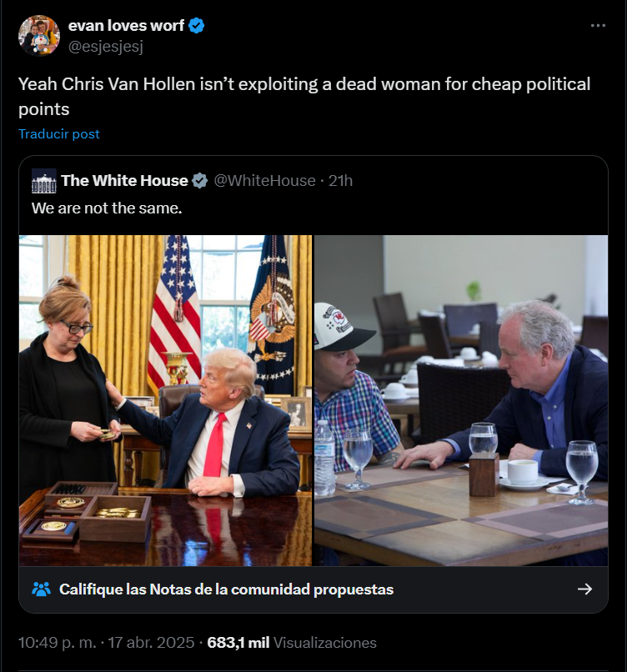Click the post date '17 abr. 2025'
This screenshot has height=672, width=627.
pos(151,643)
